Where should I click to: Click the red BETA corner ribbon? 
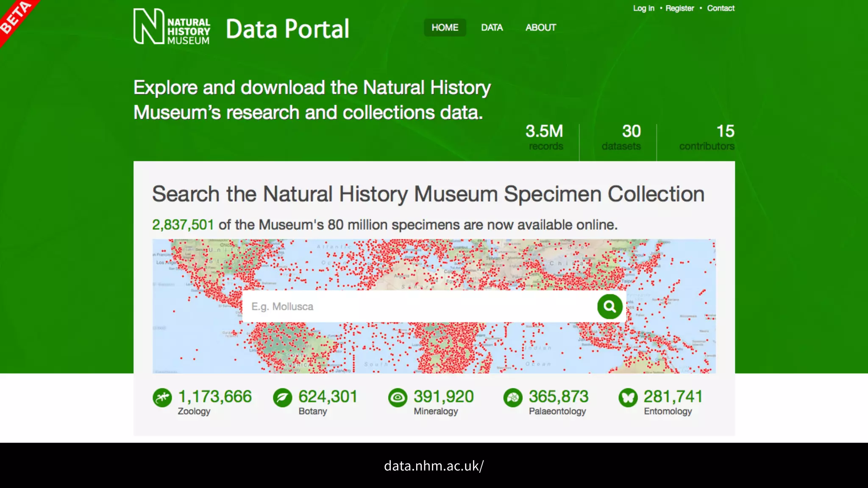(15, 17)
